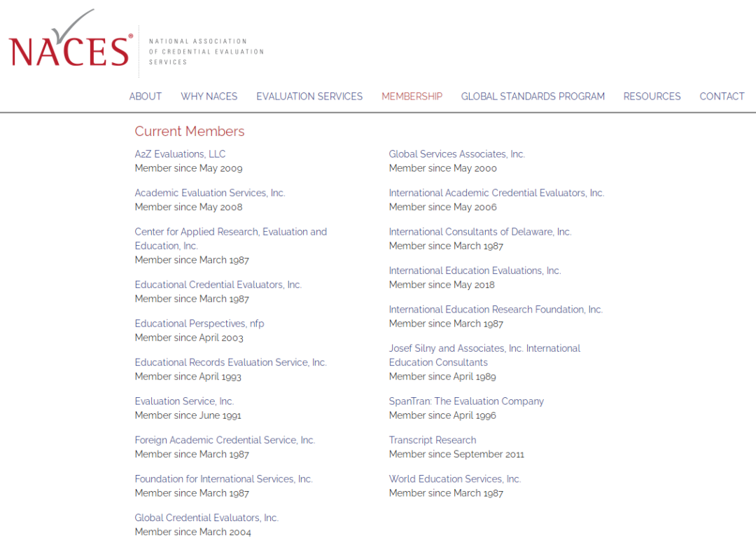Open World Education Services, Inc. link

[455, 479]
